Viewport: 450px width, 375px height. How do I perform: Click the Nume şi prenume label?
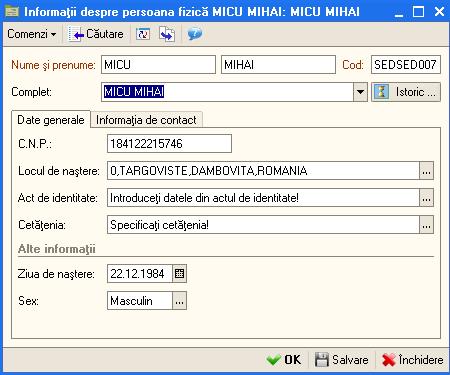pos(54,65)
